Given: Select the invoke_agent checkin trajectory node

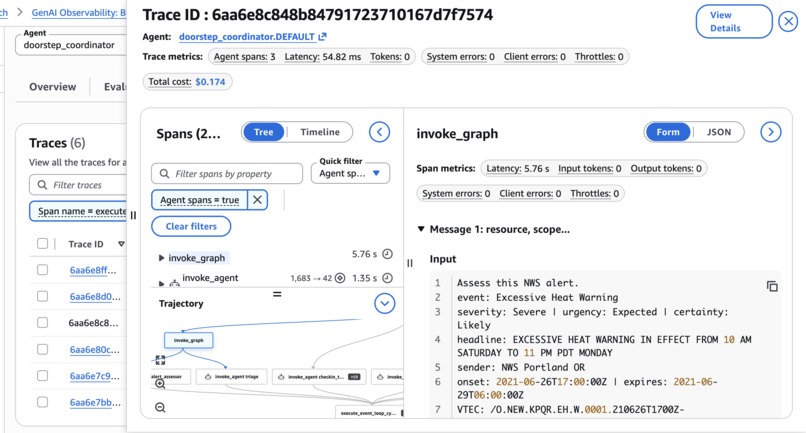Looking at the screenshot, I should tap(319, 377).
